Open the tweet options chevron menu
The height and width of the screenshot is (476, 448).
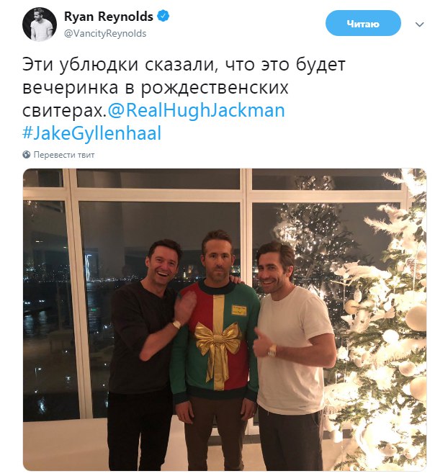tap(419, 24)
